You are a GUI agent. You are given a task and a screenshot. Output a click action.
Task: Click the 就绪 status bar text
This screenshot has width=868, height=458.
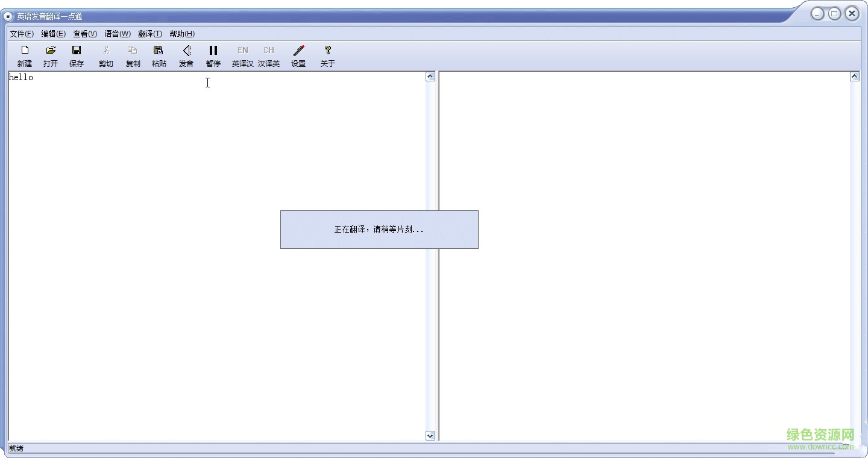(16, 448)
